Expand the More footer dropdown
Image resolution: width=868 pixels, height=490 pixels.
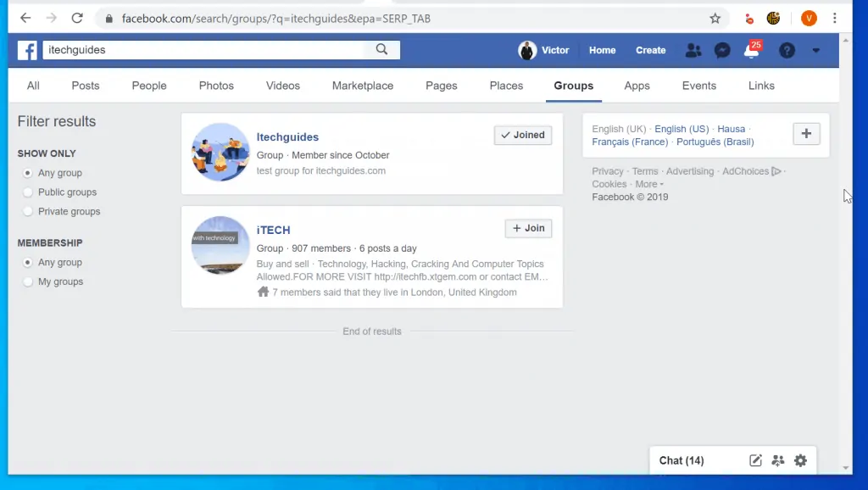[x=649, y=184]
